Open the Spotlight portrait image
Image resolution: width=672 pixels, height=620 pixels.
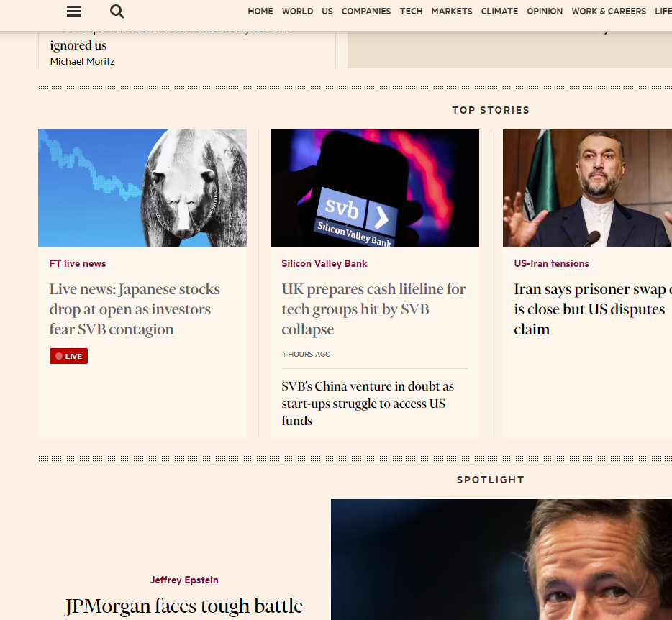501,559
